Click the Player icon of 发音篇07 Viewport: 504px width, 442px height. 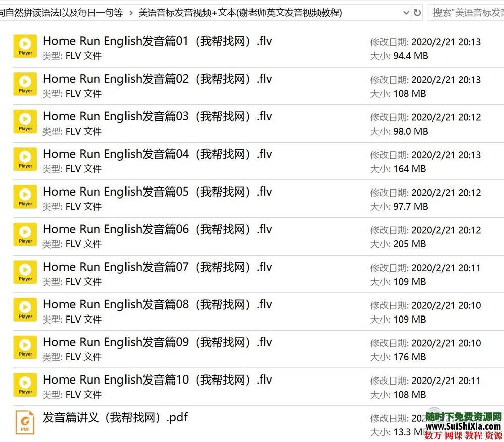25,272
